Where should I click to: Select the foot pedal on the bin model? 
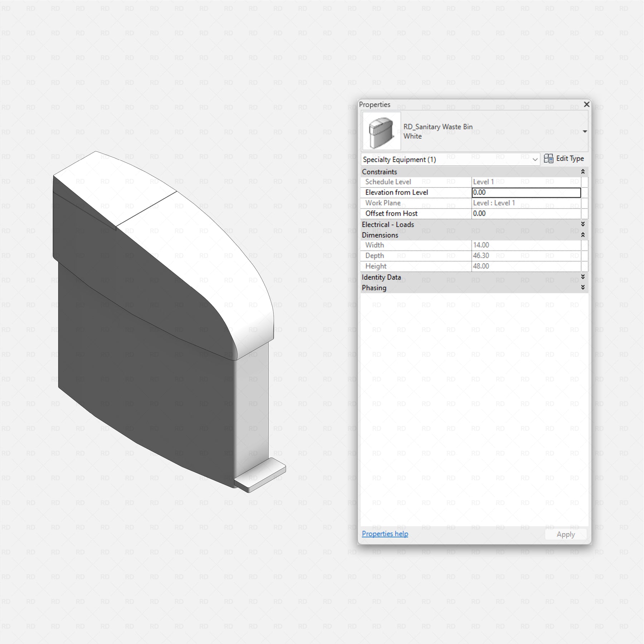point(260,475)
